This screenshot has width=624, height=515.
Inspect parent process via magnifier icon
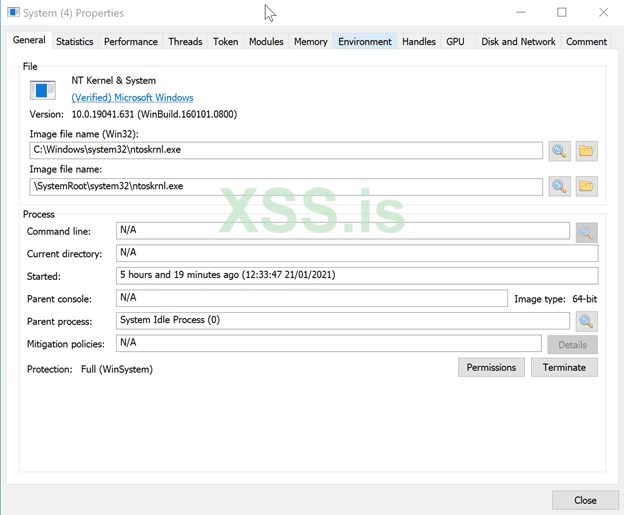tap(586, 321)
